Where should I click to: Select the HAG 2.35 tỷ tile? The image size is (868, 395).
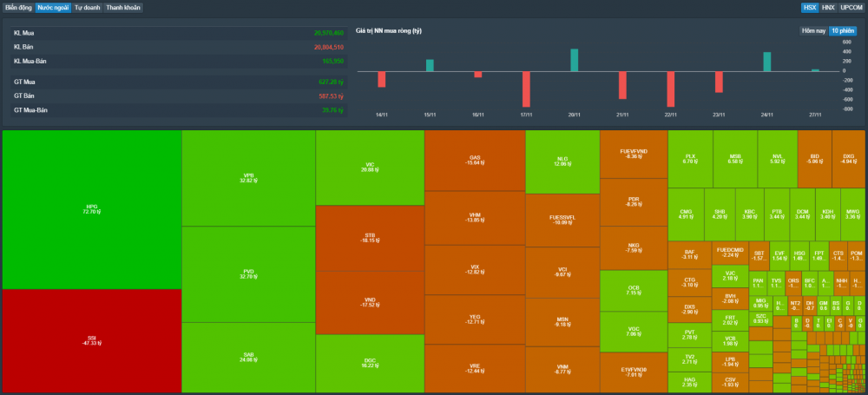pos(690,382)
